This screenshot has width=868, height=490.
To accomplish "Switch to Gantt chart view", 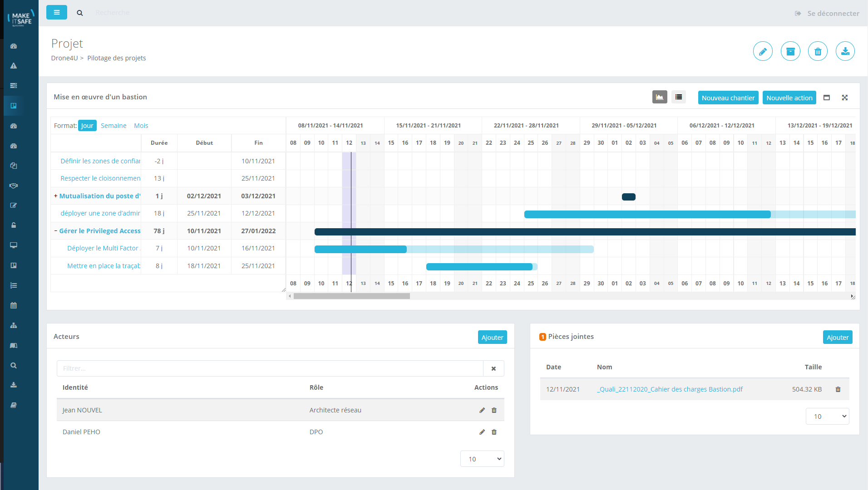I will click(x=660, y=97).
